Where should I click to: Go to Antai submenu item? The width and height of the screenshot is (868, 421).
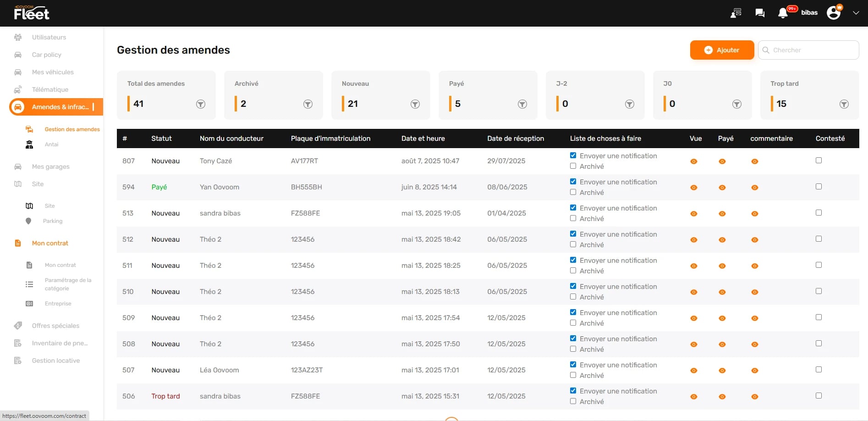[51, 144]
